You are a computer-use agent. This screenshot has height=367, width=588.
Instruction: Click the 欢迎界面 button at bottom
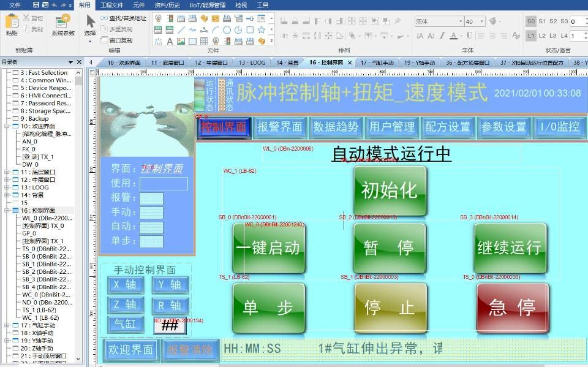tap(130, 350)
